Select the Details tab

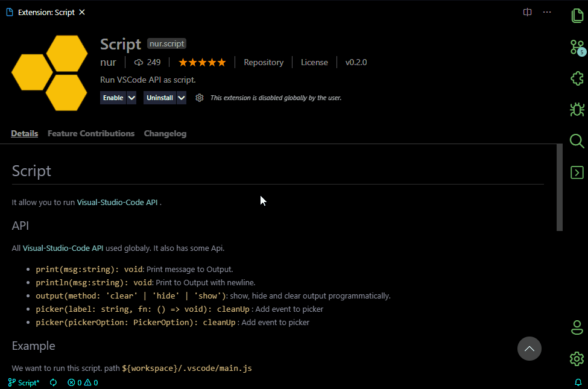[24, 133]
